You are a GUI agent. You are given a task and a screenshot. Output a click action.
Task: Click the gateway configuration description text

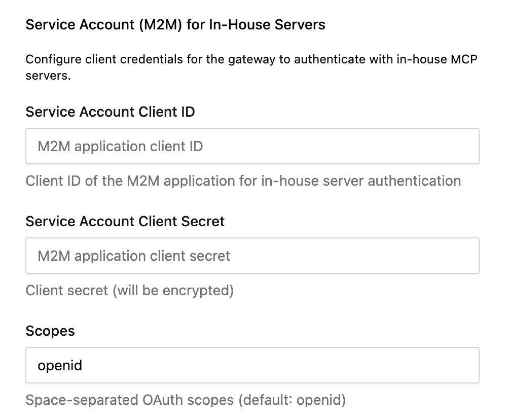point(251,66)
